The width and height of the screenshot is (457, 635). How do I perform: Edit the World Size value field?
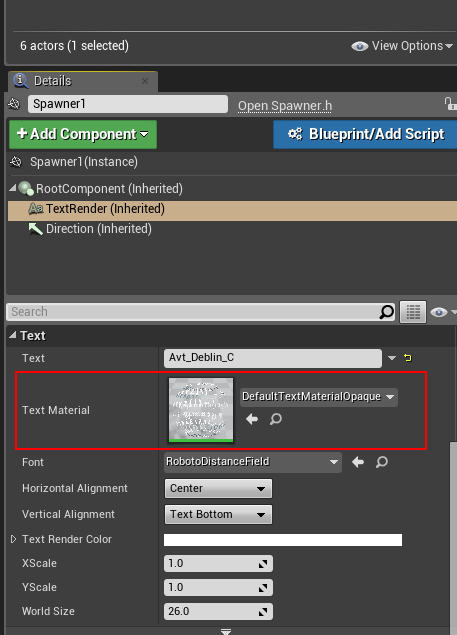tap(218, 612)
